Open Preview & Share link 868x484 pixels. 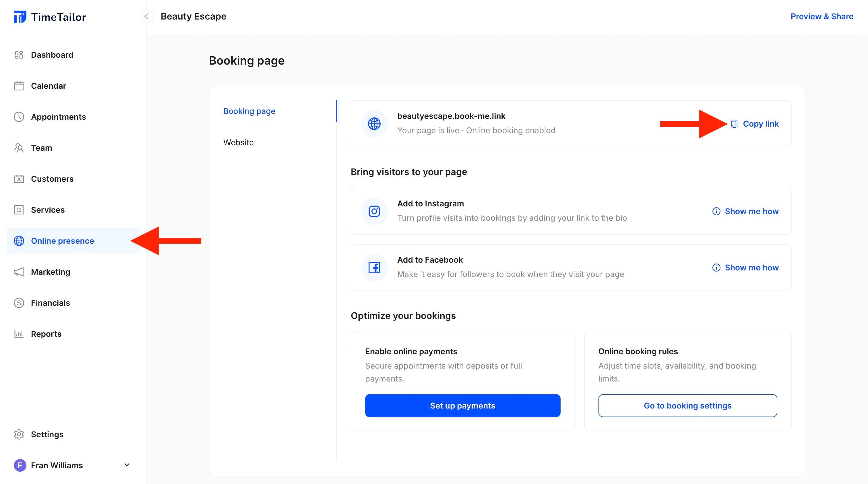[821, 17]
